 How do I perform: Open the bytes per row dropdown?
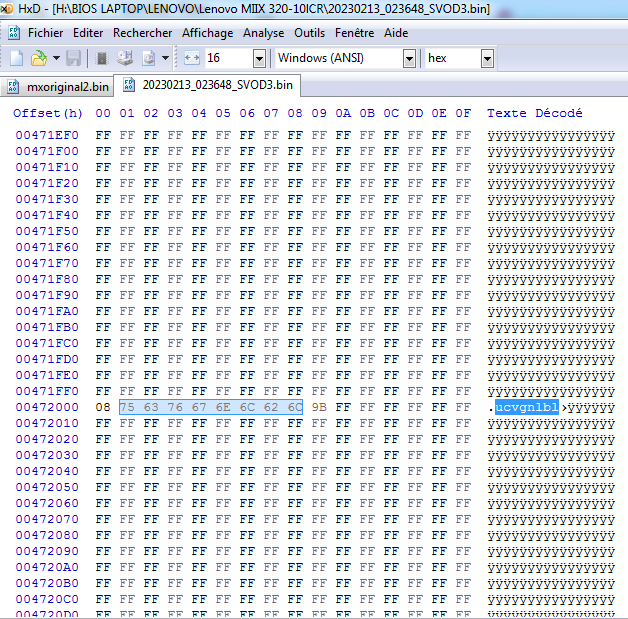click(x=260, y=59)
